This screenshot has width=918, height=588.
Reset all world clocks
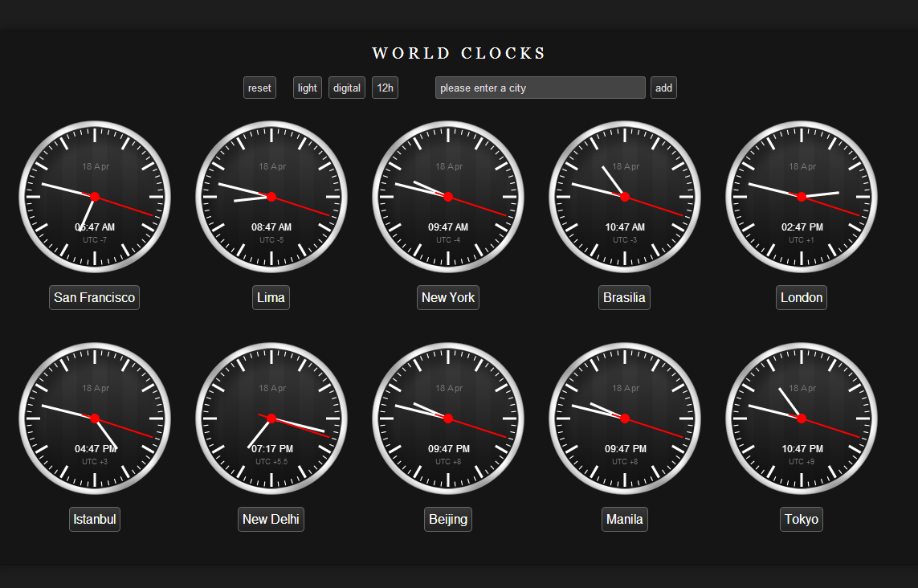259,88
